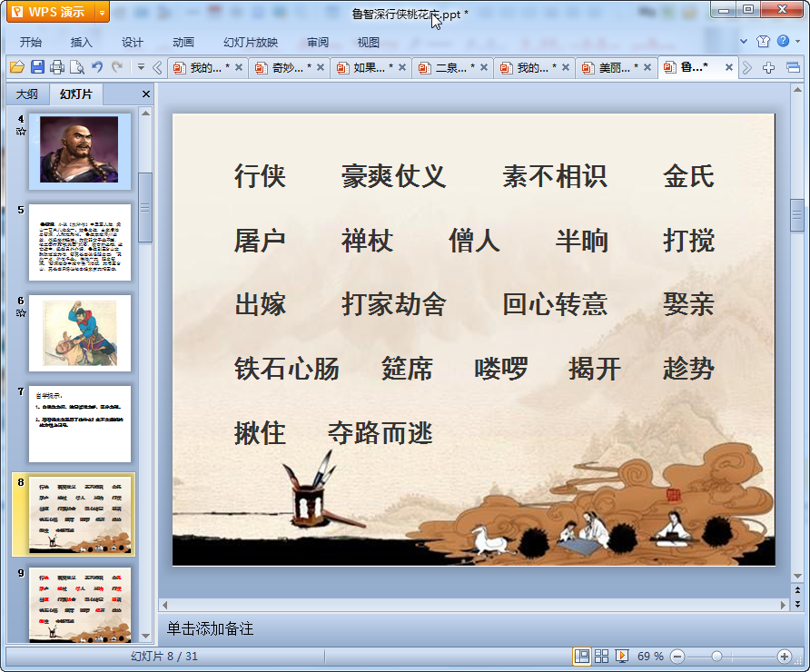Collapse the ribbon using the chevron
The image size is (810, 672).
click(744, 42)
